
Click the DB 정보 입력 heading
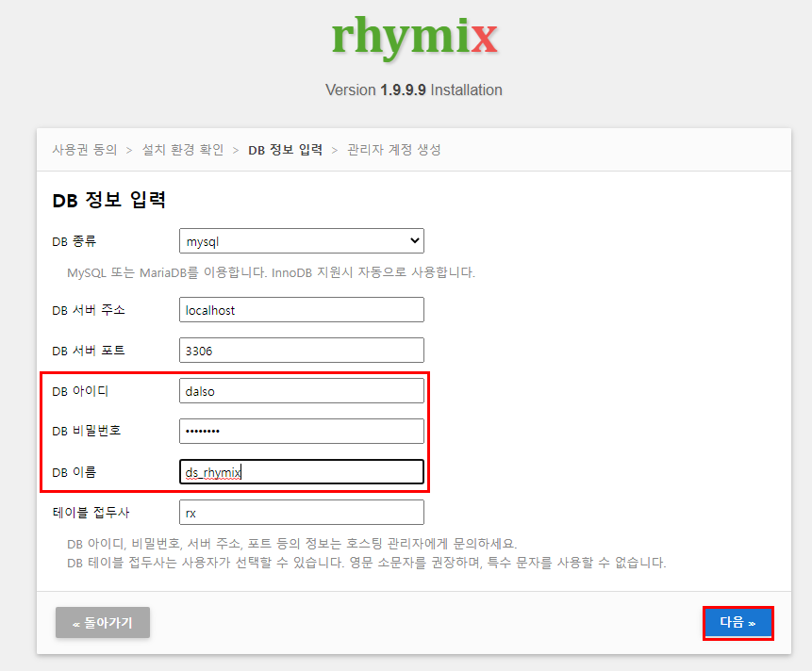tap(108, 200)
